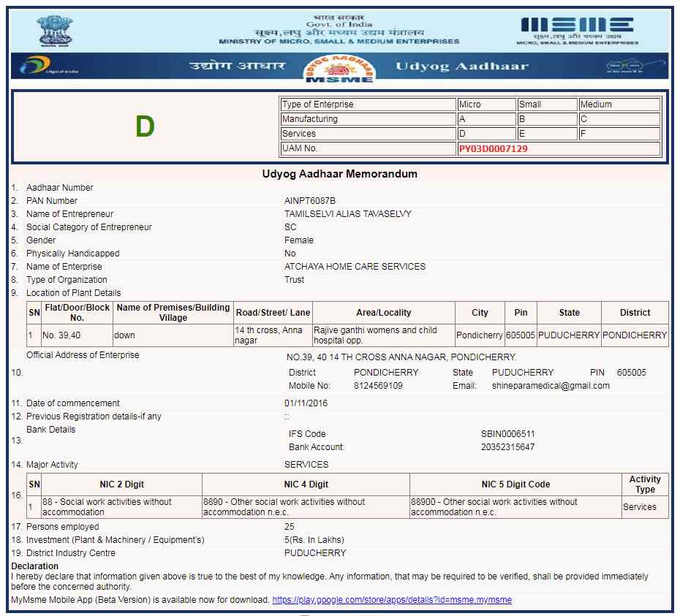Click the city cell Pondicherry
Image resolution: width=680 pixels, height=616 pixels.
(479, 335)
